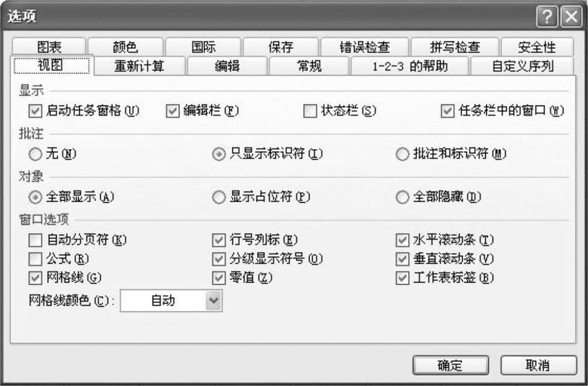This screenshot has width=588, height=386.
Task: Switch to the 重新计算 tab
Action: click(x=139, y=66)
